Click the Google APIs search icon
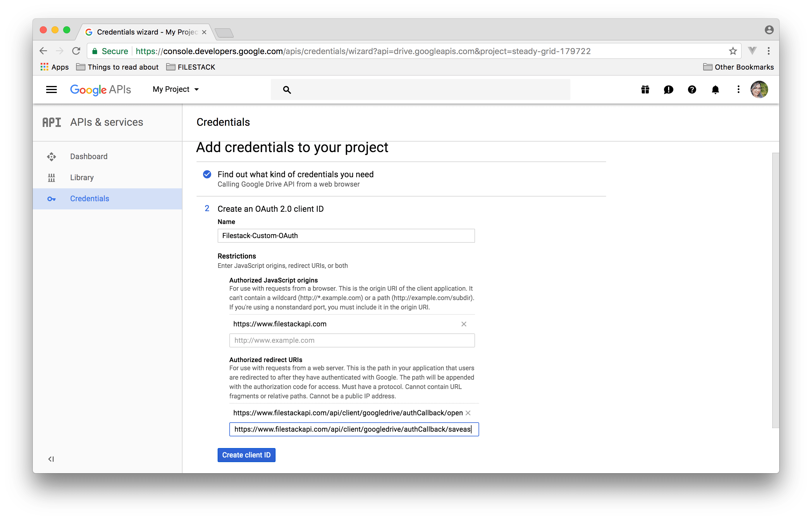This screenshot has height=520, width=812. (x=287, y=89)
